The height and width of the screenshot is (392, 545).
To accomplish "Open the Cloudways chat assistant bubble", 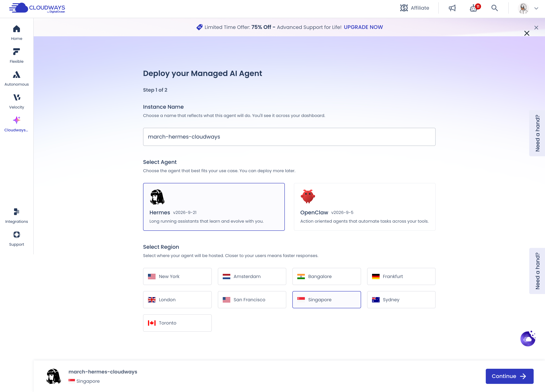I will pos(528,339).
